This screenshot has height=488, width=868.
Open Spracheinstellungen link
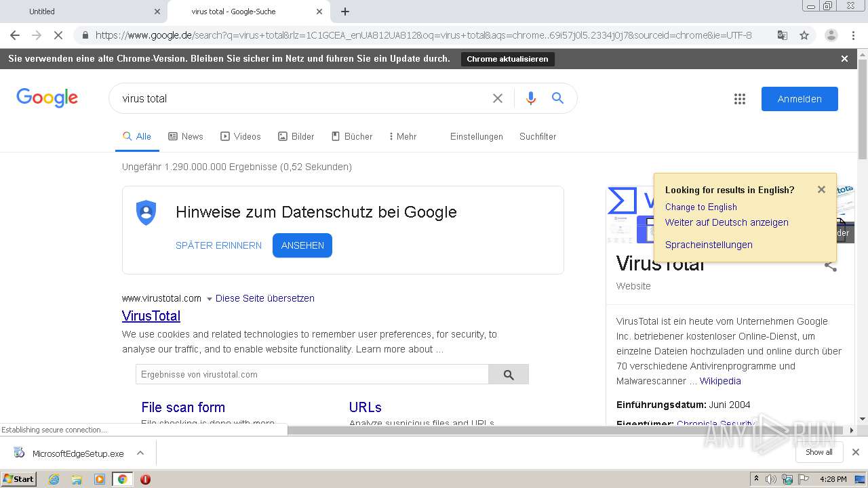click(x=709, y=245)
